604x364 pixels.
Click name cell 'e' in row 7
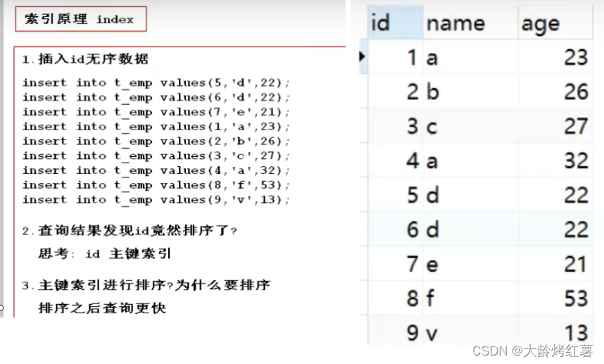(x=470, y=264)
